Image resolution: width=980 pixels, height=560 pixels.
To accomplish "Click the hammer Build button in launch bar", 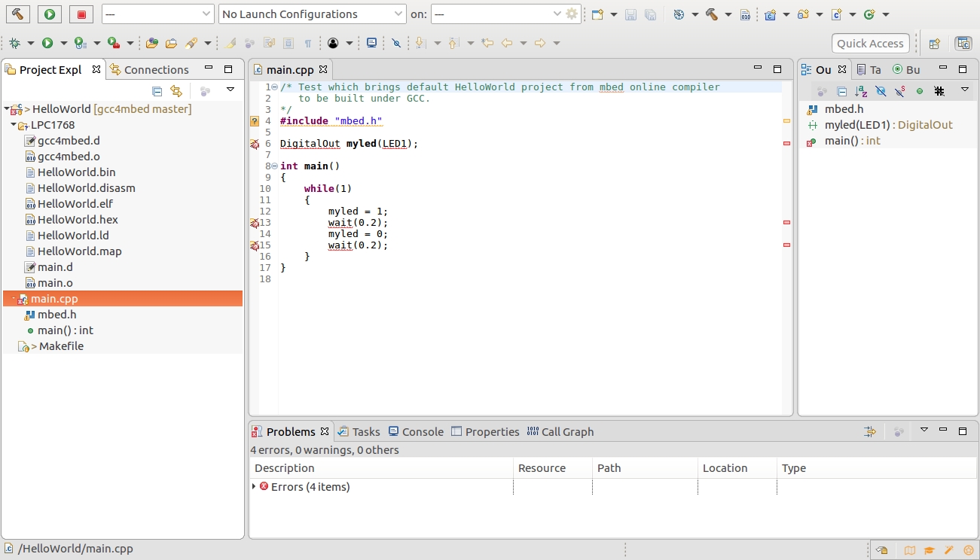I will [x=18, y=14].
